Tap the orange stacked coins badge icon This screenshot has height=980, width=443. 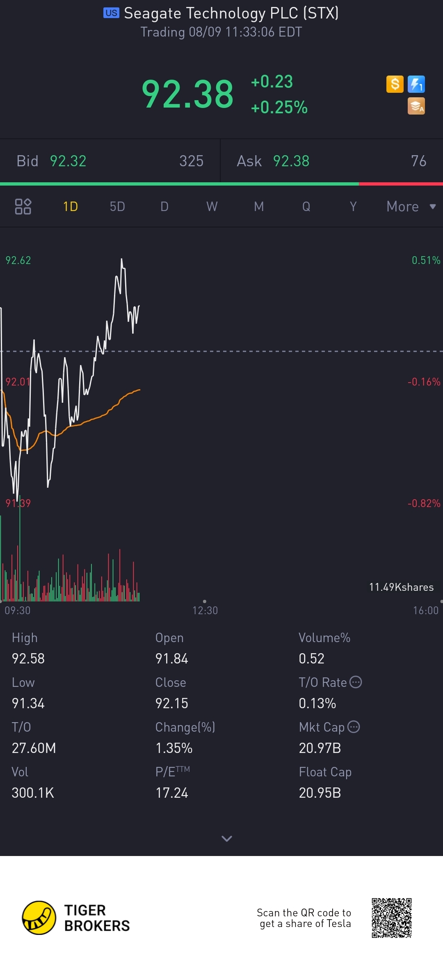(x=416, y=106)
